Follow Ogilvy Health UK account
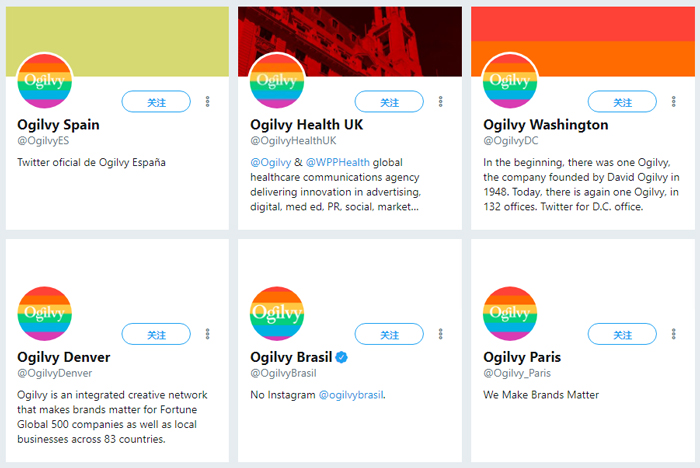Image resolution: width=700 pixels, height=468 pixels. click(389, 102)
